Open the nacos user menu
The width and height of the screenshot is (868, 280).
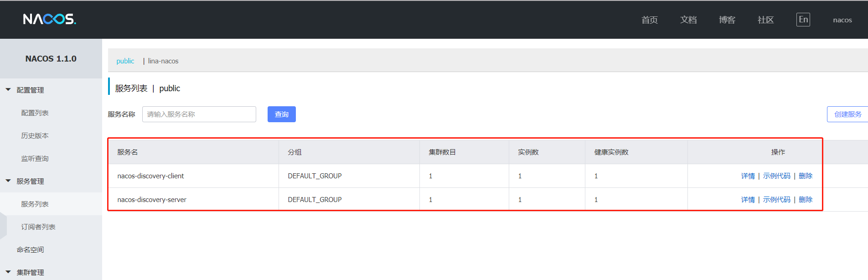[842, 20]
